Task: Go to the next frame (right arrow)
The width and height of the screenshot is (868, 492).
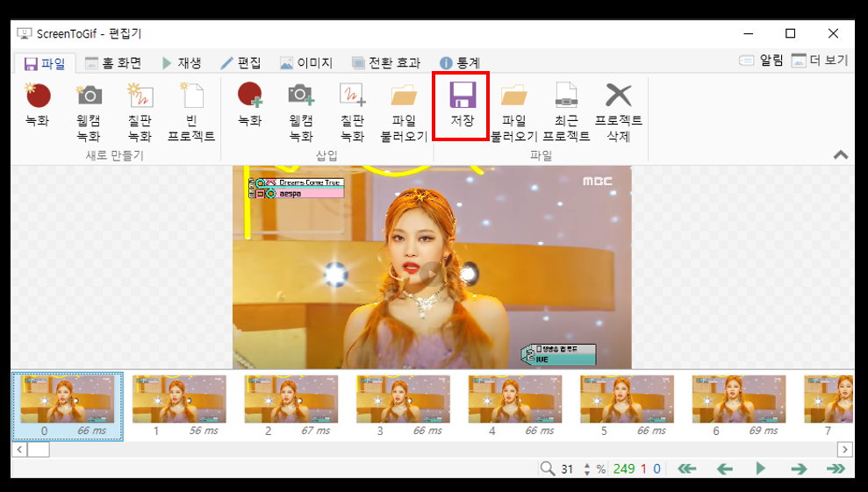Action: 799,468
